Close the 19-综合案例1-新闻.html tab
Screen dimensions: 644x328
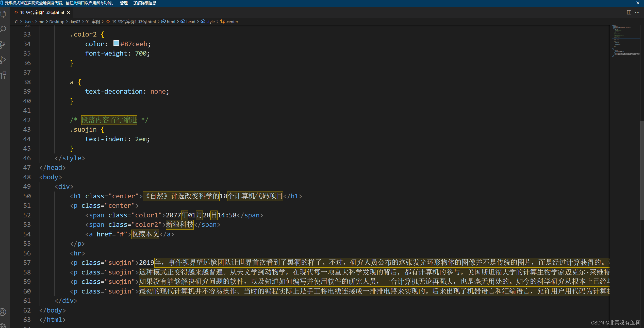pos(69,12)
